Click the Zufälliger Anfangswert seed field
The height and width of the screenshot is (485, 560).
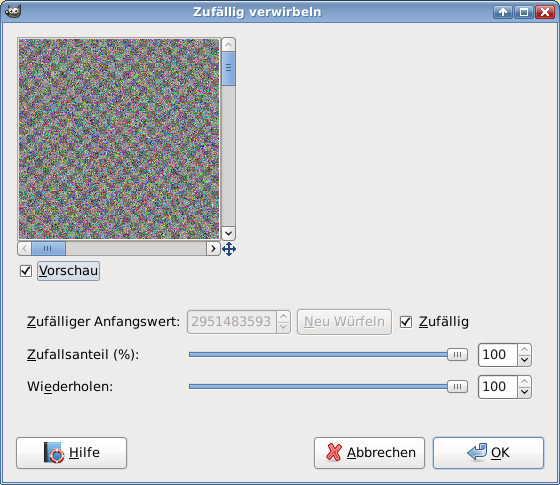point(231,322)
